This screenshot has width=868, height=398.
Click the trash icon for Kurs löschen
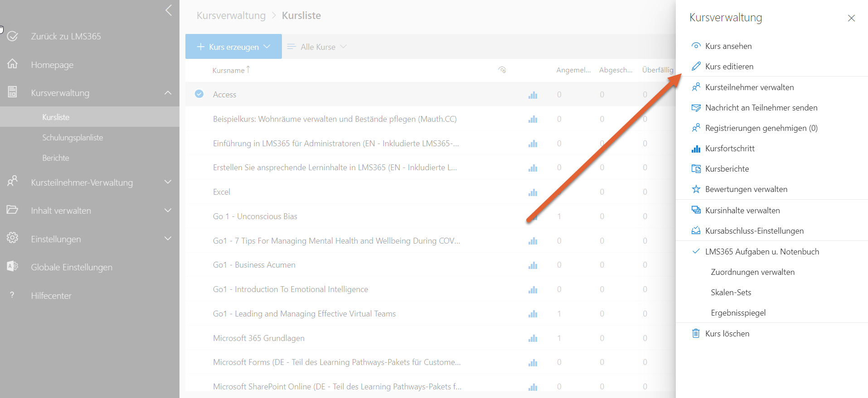click(x=696, y=334)
